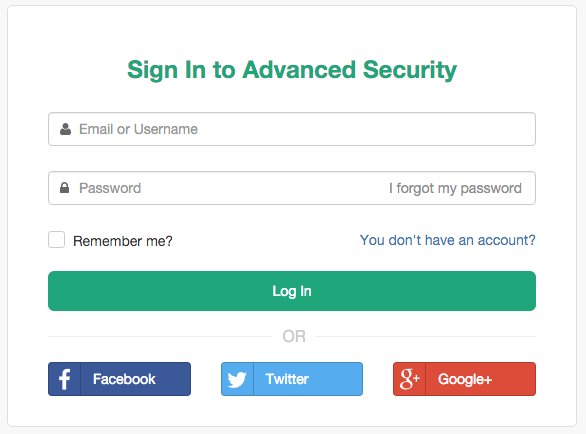Click the word 'Security' in the title
The image size is (586, 434).
point(410,70)
